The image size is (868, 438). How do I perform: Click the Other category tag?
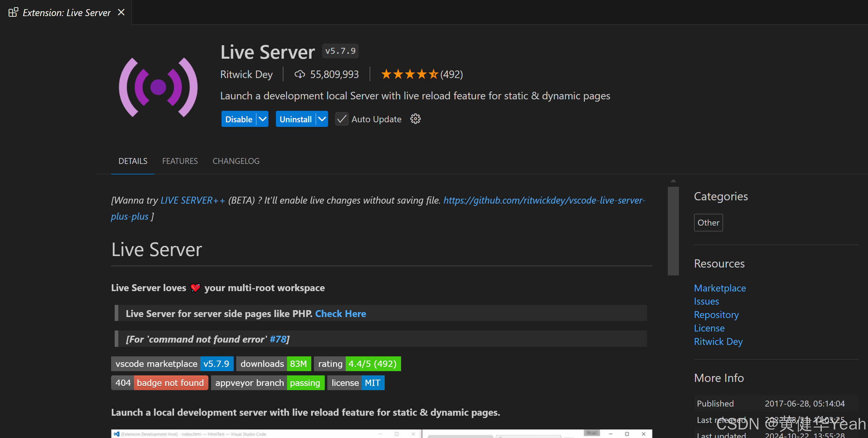708,223
